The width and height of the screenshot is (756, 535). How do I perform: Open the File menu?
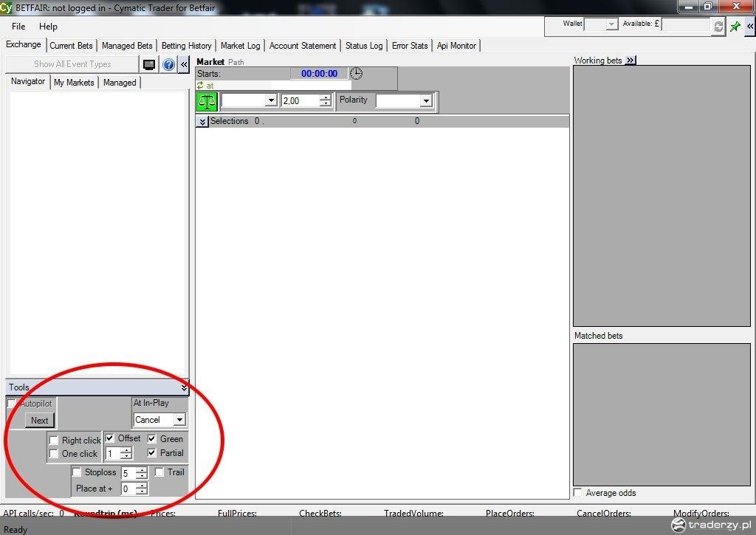18,27
